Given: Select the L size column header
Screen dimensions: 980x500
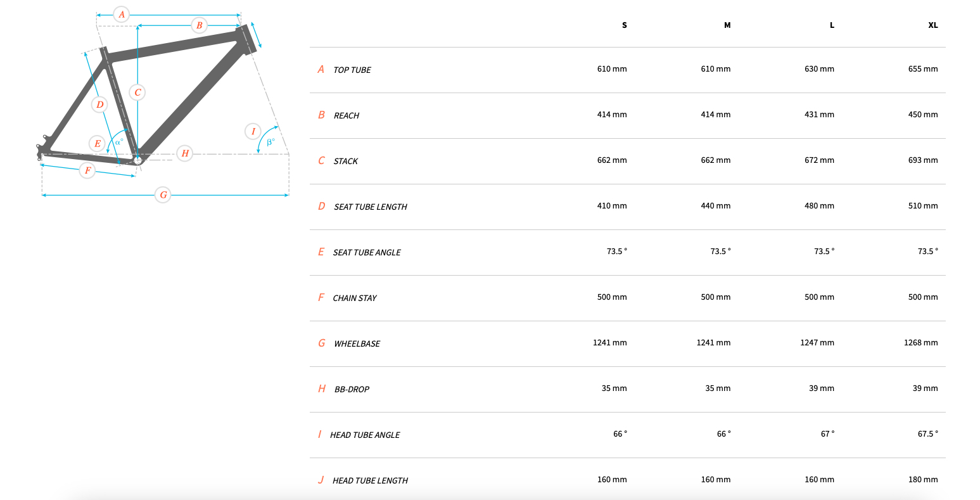Looking at the screenshot, I should 832,25.
